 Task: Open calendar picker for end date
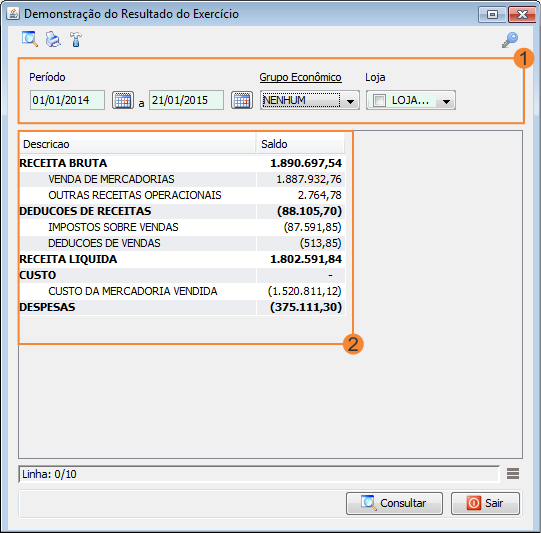coord(242,100)
